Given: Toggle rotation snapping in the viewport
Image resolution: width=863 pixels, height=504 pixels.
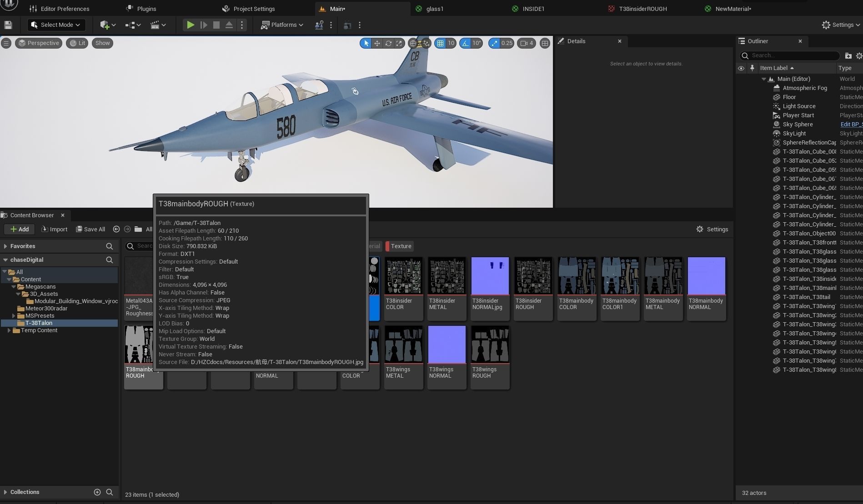Looking at the screenshot, I should 465,43.
